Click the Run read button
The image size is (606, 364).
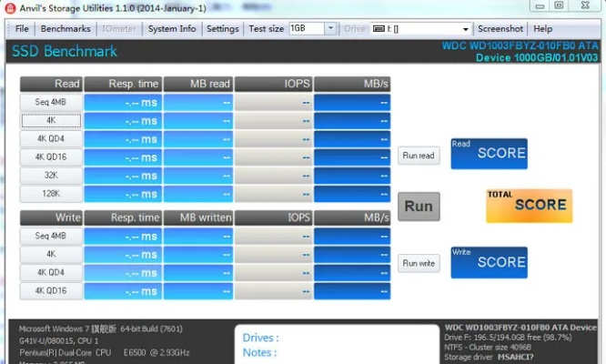(419, 156)
